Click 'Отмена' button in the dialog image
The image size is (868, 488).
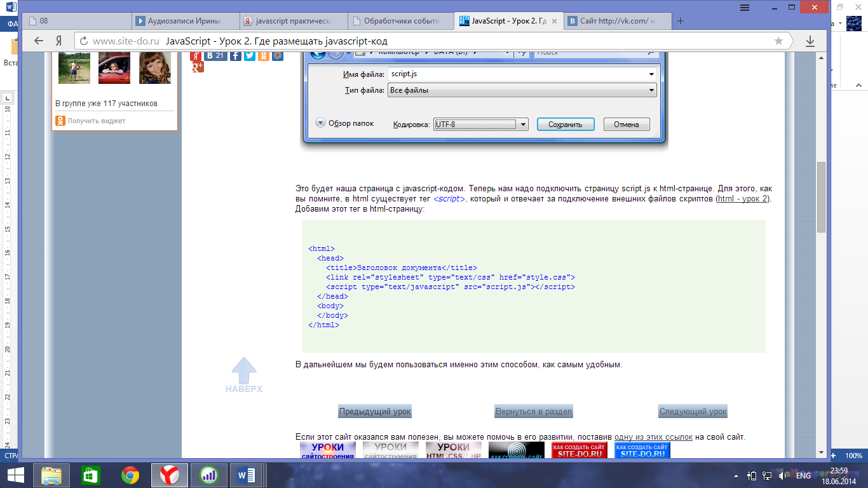(x=626, y=125)
